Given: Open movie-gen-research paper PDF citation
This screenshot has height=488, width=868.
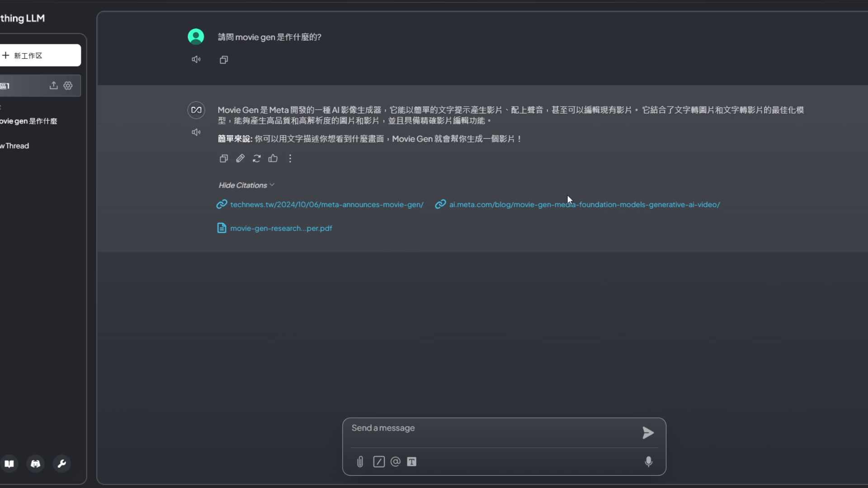Looking at the screenshot, I should 275,228.
